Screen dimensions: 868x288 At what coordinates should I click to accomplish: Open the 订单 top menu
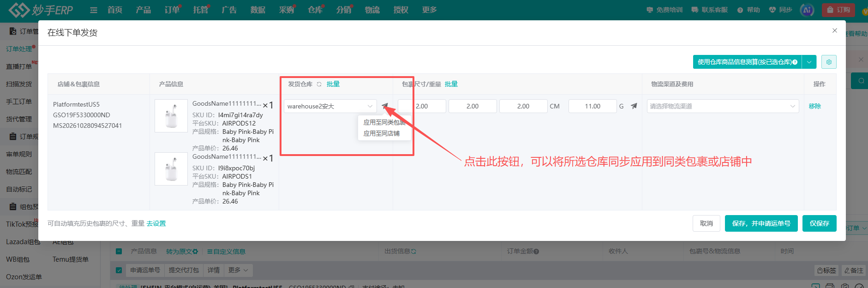pos(172,10)
